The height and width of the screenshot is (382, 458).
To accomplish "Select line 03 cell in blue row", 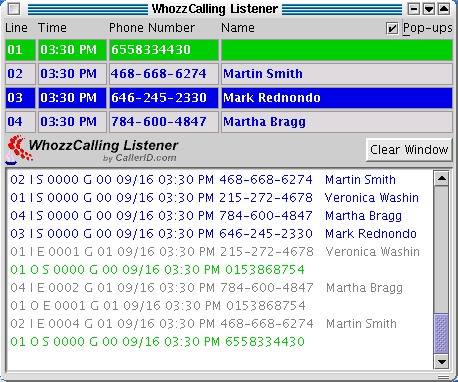I will (20, 98).
